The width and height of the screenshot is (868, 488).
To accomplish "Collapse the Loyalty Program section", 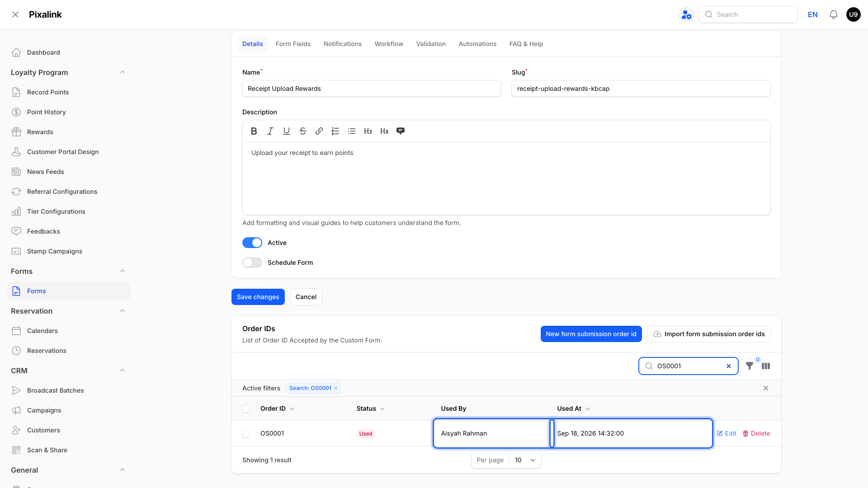I will (x=123, y=72).
